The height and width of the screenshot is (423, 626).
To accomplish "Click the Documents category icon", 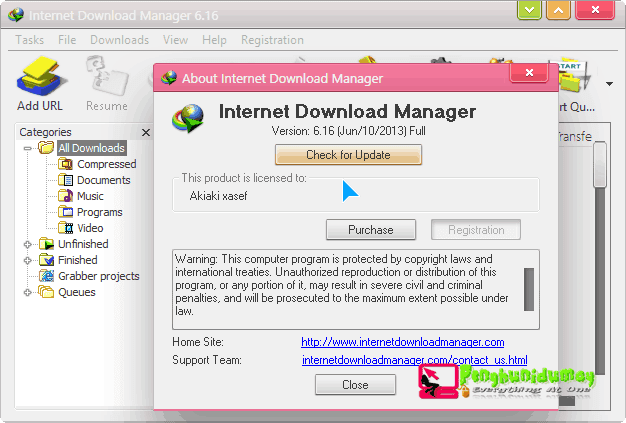I will click(65, 180).
